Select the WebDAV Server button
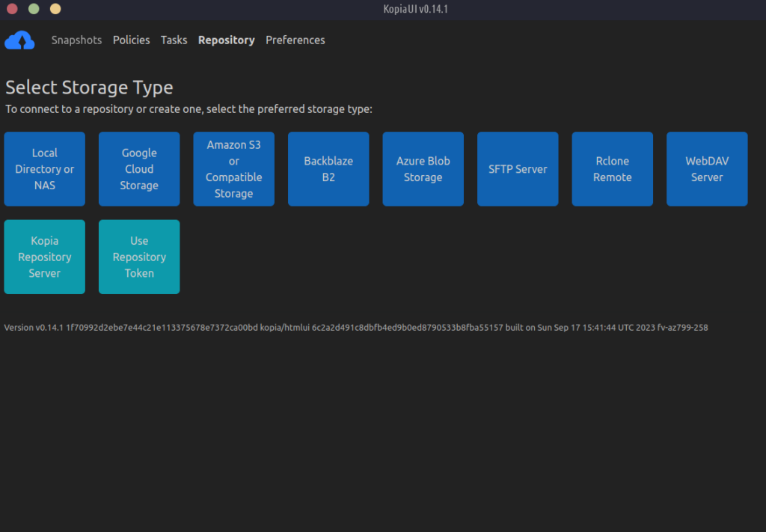The image size is (766, 532). coord(707,169)
